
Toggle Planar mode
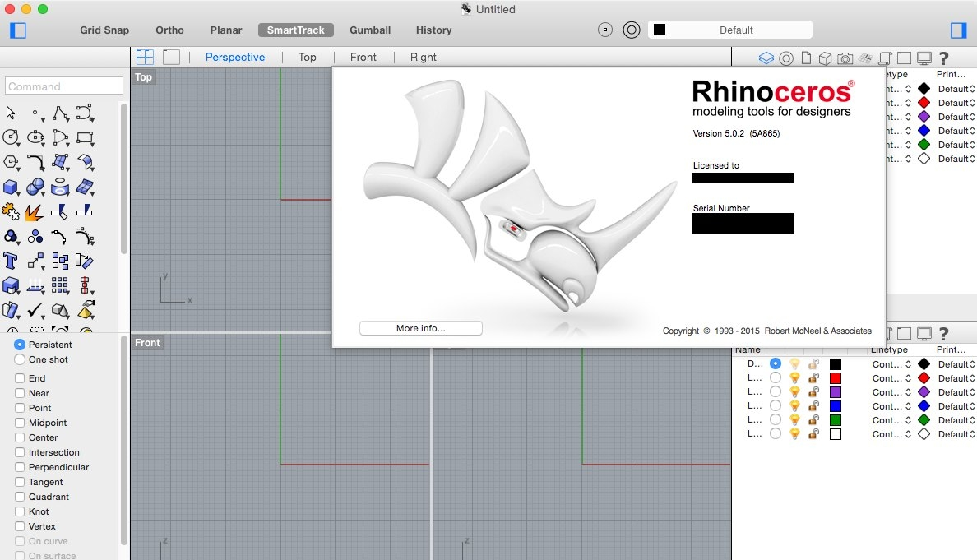[x=225, y=30]
